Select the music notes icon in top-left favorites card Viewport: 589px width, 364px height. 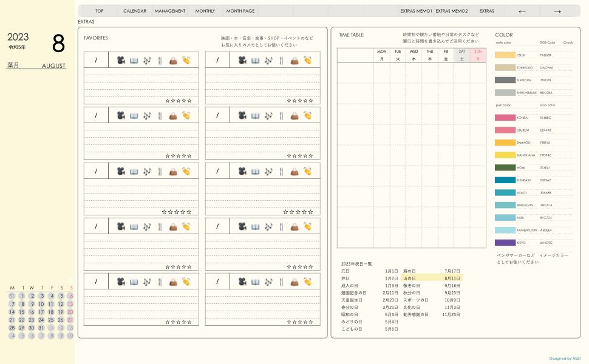tap(147, 61)
